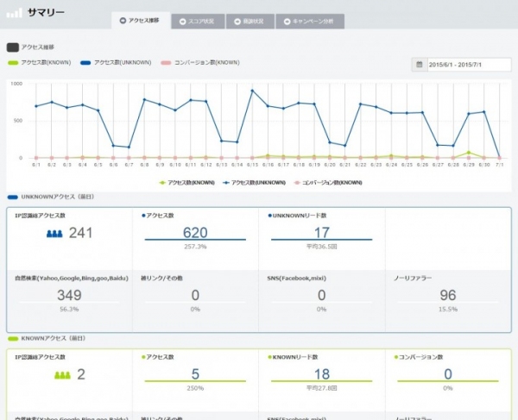Click the green アクセス数(KNOWN) swatch above chart
This screenshot has height=420, width=518.
tap(13, 63)
